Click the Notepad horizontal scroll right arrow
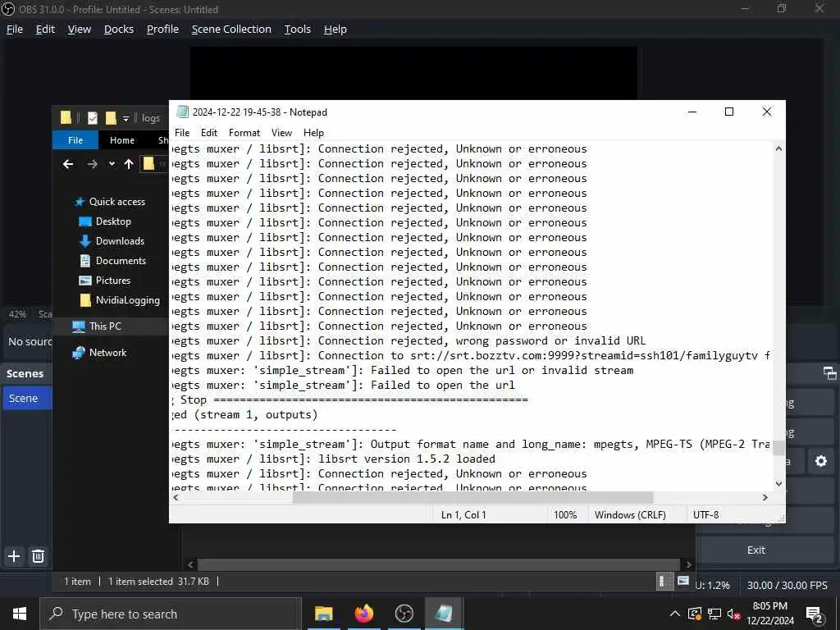Image resolution: width=840 pixels, height=630 pixels. pos(765,498)
